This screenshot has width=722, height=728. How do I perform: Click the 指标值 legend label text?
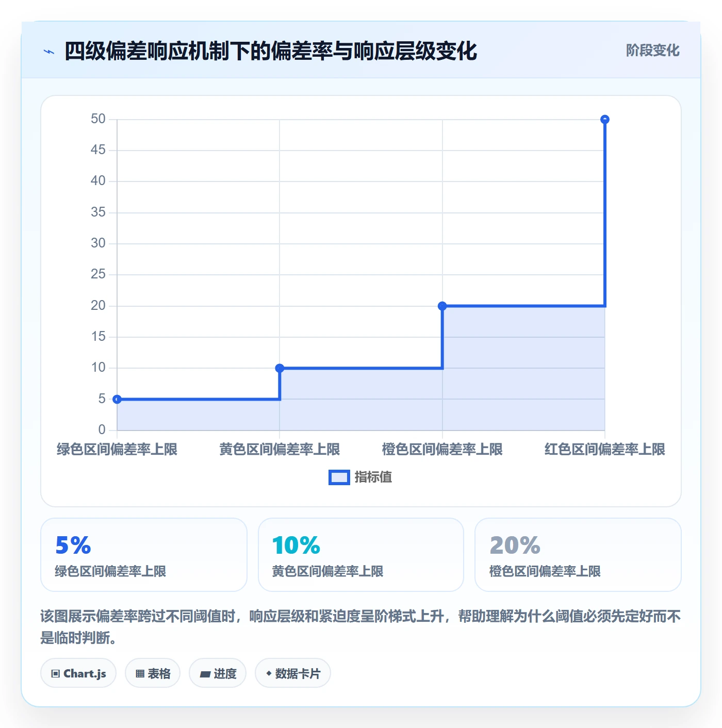click(x=373, y=477)
